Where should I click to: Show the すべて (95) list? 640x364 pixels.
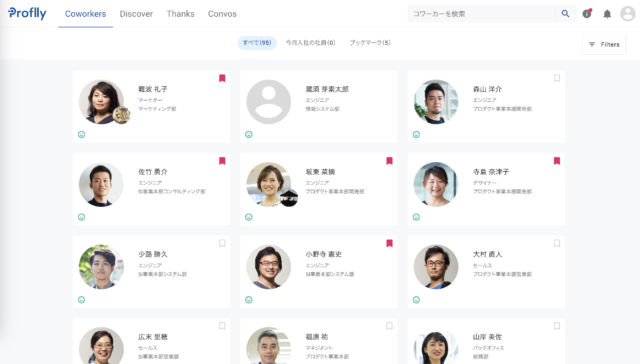tap(257, 43)
